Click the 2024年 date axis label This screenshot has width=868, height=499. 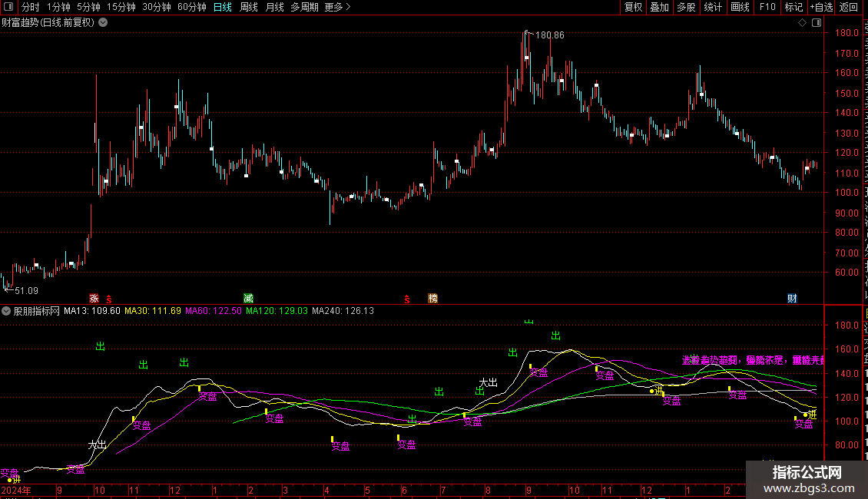click(x=17, y=491)
